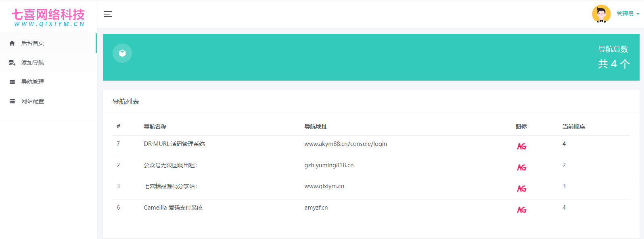Click the www.akym88.cn/console/login address
This screenshot has width=644, height=239.
tap(345, 144)
